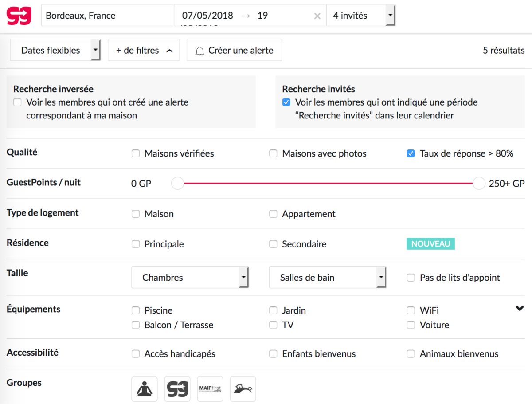Check Enfants bienvenus option

273,354
